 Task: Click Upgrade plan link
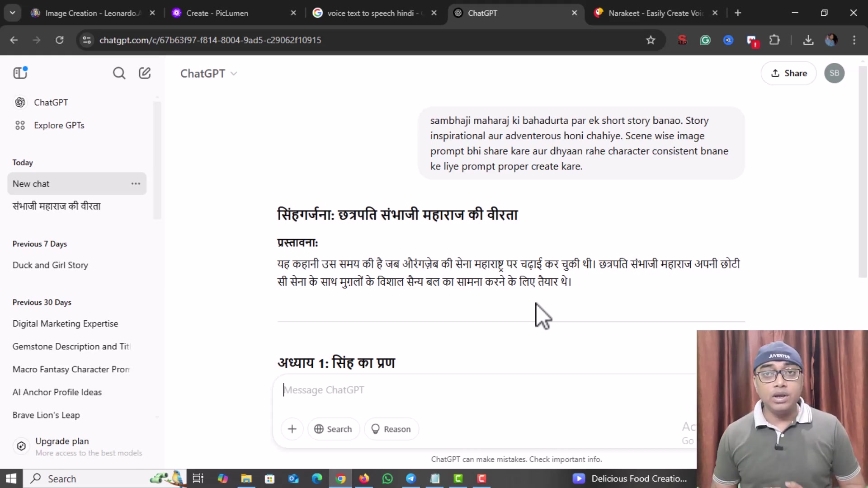point(62,441)
